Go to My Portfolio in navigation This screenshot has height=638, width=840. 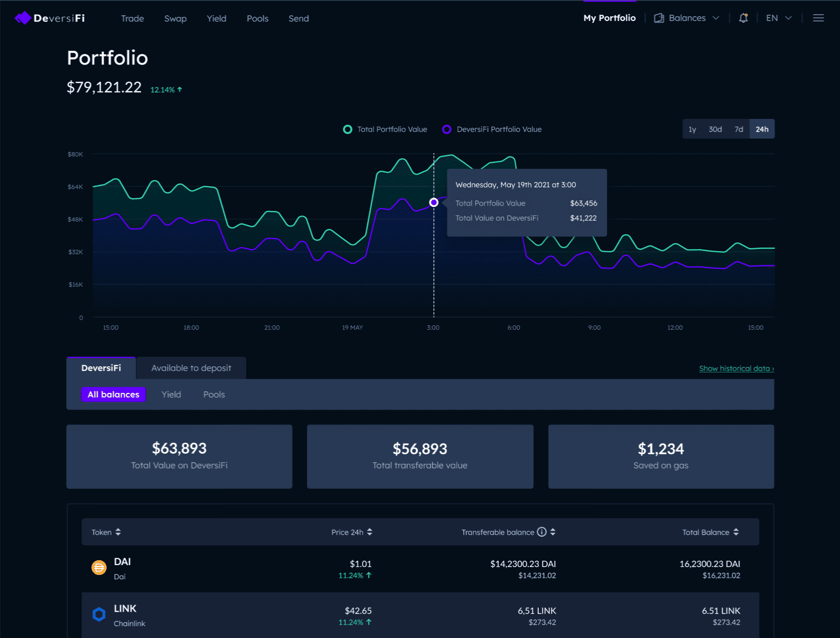tap(609, 18)
